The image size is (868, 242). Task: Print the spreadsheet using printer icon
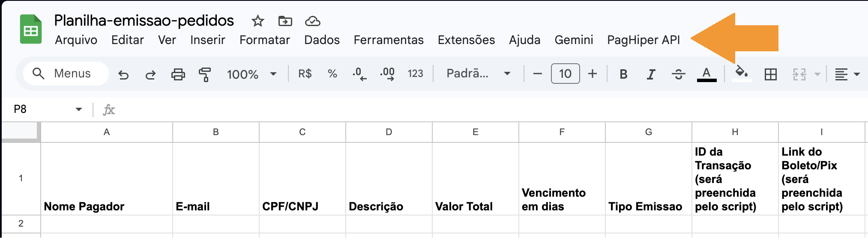178,74
